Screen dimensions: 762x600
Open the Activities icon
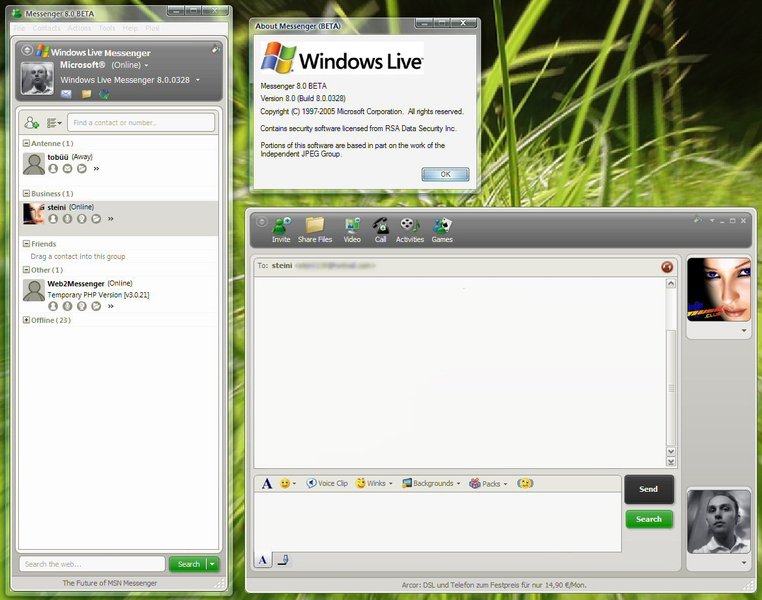pyautogui.click(x=410, y=229)
